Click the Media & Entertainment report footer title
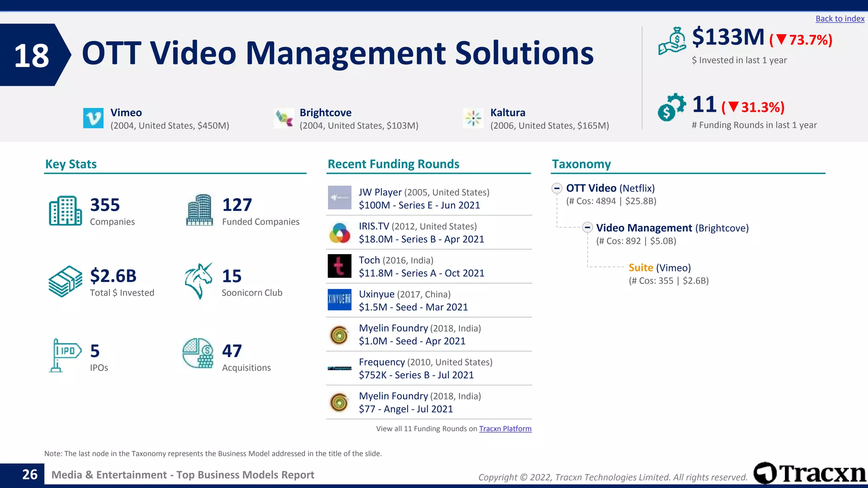 183,475
